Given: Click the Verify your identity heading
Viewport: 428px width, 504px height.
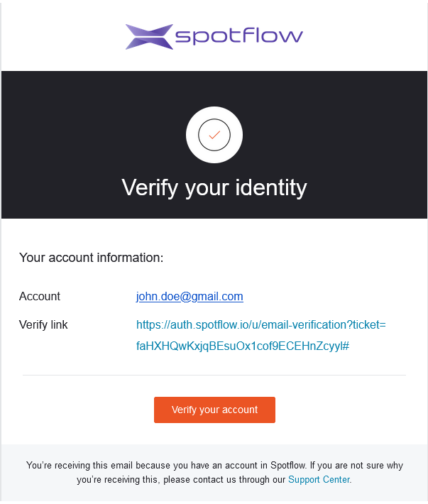Looking at the screenshot, I should [214, 187].
